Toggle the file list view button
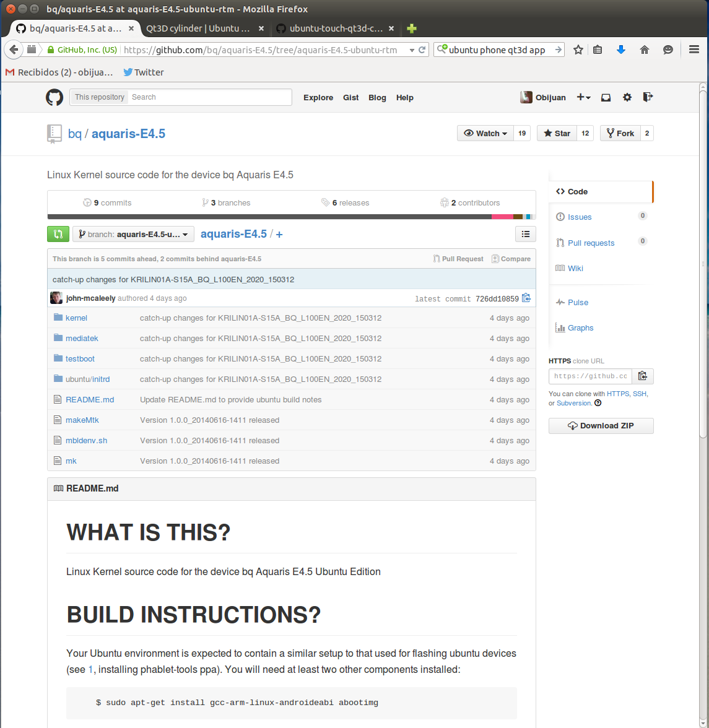This screenshot has width=709, height=728. [x=525, y=234]
